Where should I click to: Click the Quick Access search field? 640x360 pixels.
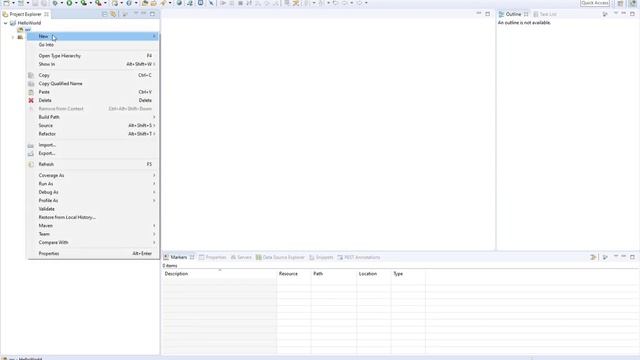click(x=595, y=3)
